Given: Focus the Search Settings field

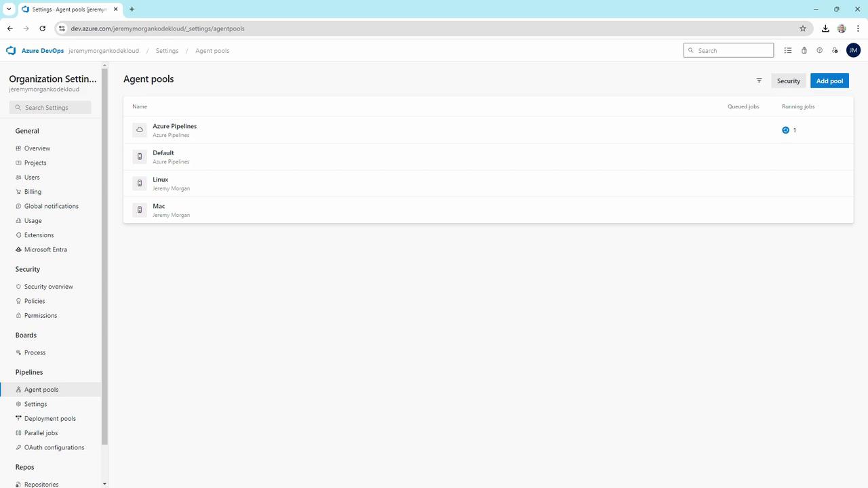Looking at the screenshot, I should coord(50,108).
